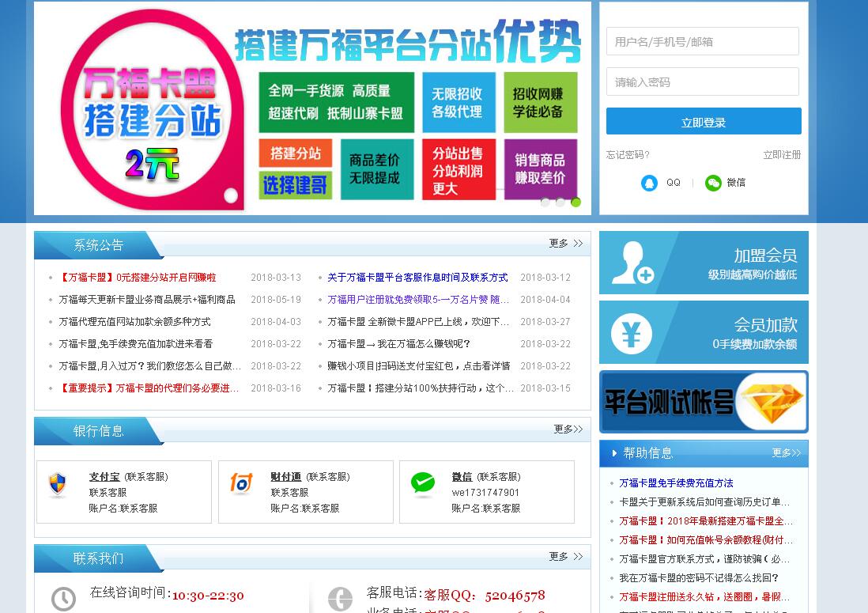
Task: Click the consulting hours 10:30-22:30
Action: 208,596
